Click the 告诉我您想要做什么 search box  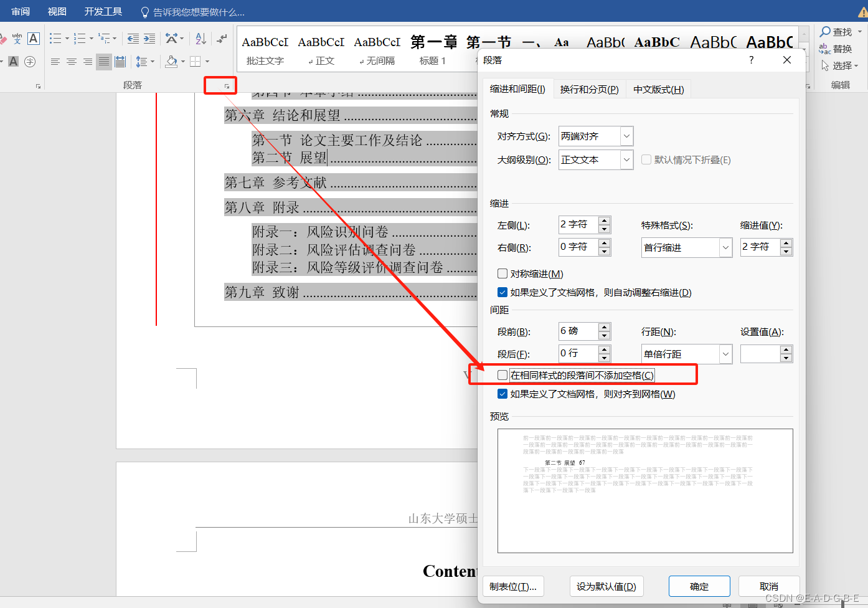click(192, 12)
